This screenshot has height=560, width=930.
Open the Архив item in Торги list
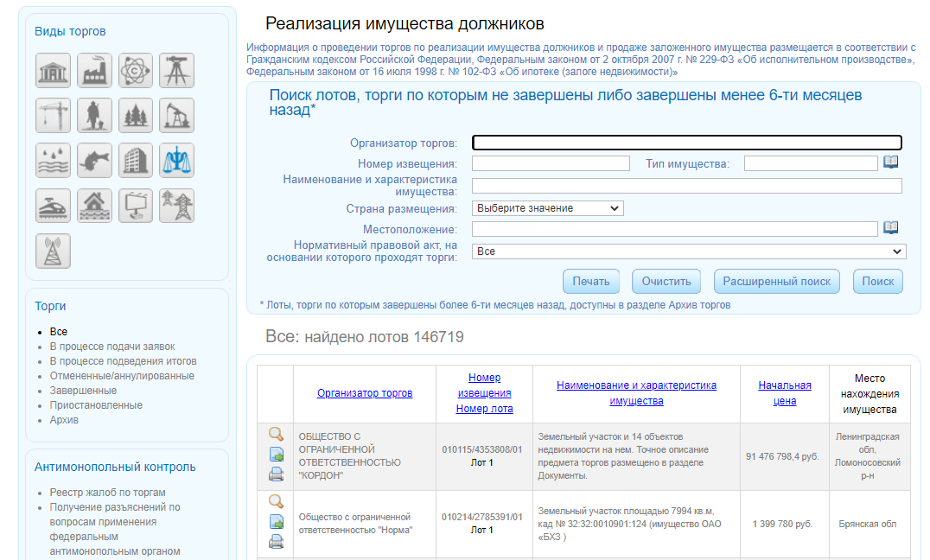64,420
